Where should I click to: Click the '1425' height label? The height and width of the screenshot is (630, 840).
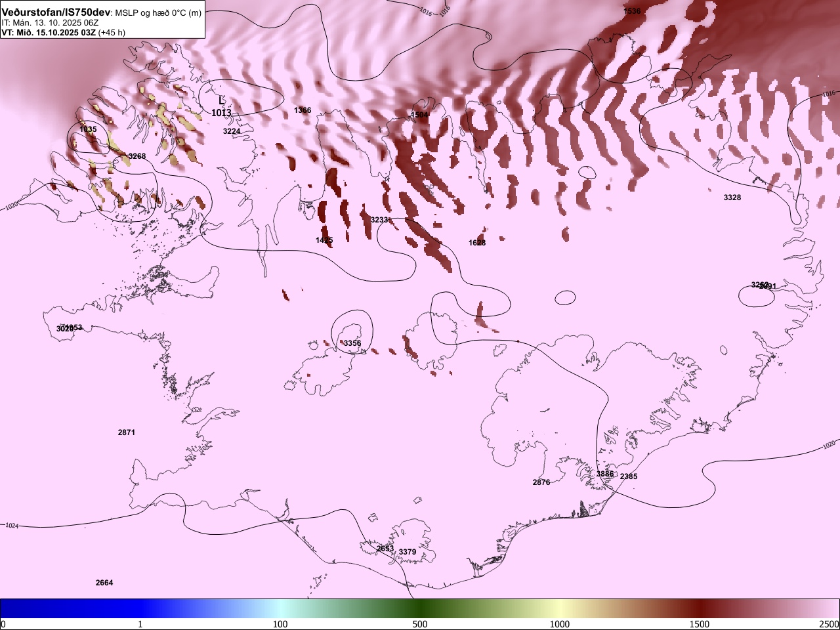point(324,240)
